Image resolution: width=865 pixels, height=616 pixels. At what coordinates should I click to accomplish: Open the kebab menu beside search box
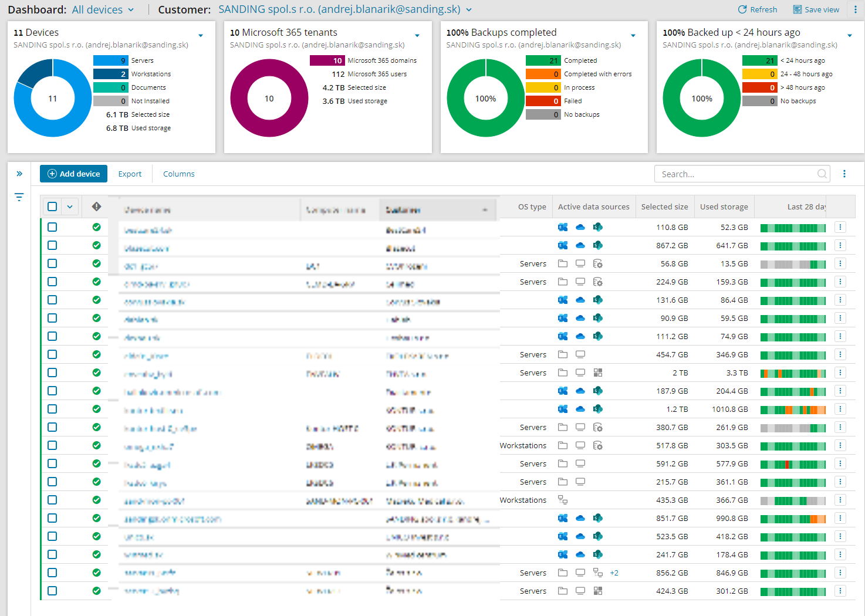pos(844,174)
